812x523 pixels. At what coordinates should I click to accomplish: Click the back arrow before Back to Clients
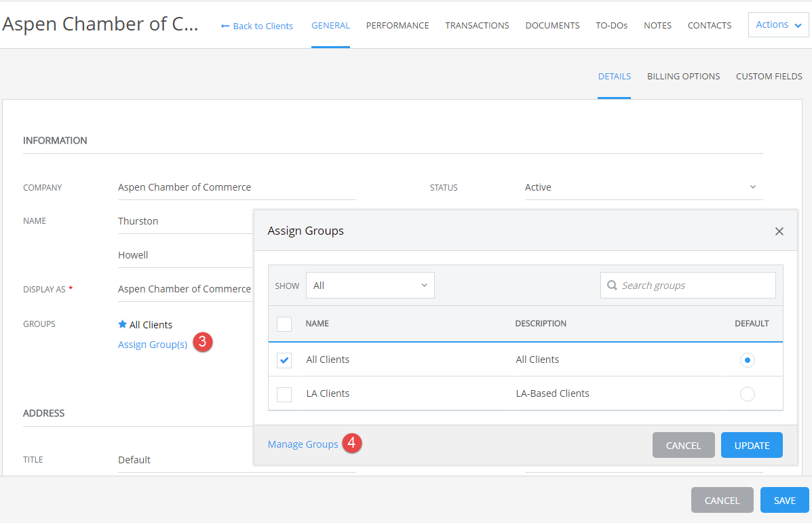225,26
